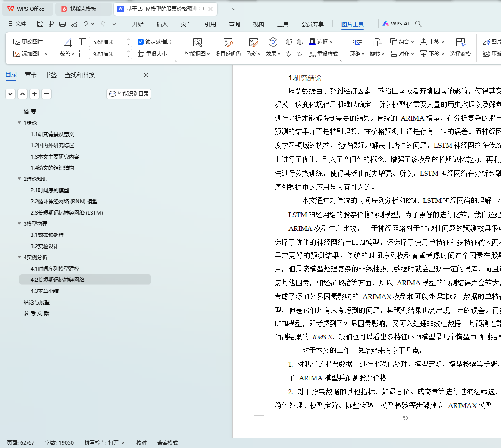Click word count 字数: 19050
Screen dimensions: 501x448
(x=59, y=442)
